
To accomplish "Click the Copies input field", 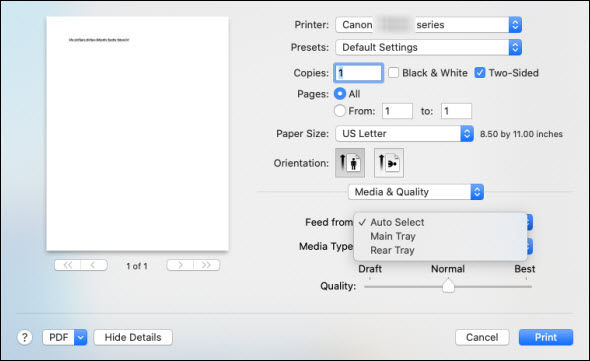I will pos(359,73).
